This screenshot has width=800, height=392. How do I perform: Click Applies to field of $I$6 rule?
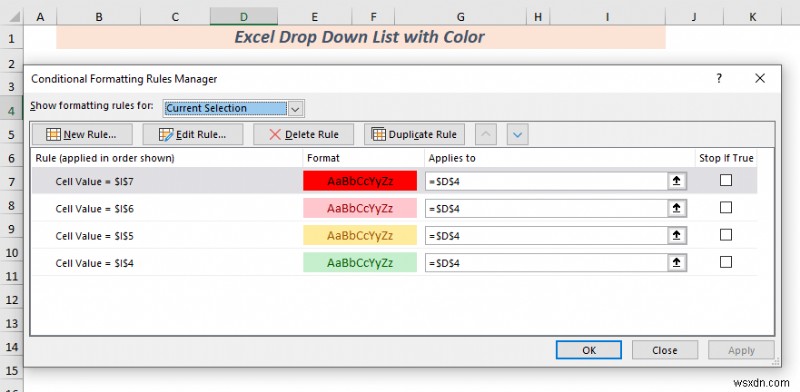click(546, 208)
